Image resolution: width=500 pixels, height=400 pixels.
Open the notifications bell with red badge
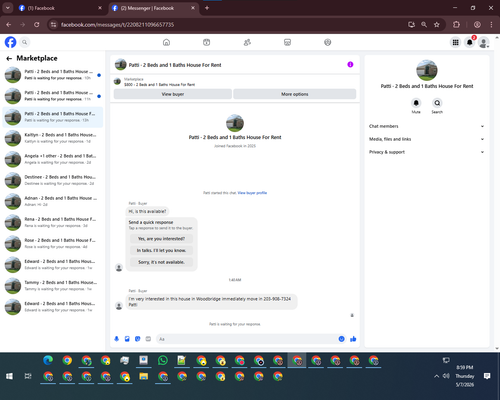(x=469, y=42)
